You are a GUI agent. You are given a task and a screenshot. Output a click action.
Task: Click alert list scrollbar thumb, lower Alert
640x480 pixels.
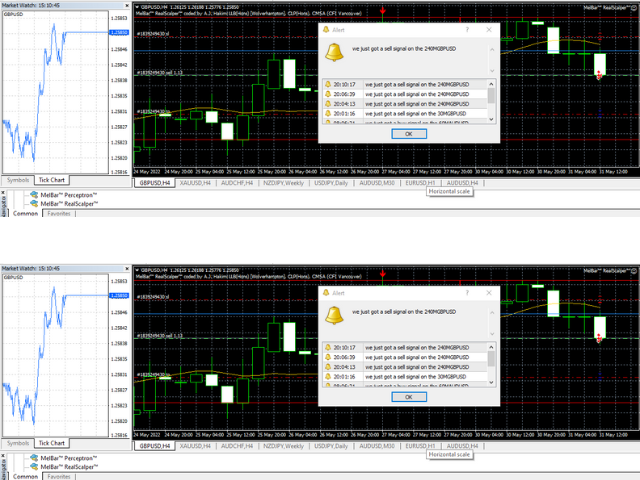point(491,359)
